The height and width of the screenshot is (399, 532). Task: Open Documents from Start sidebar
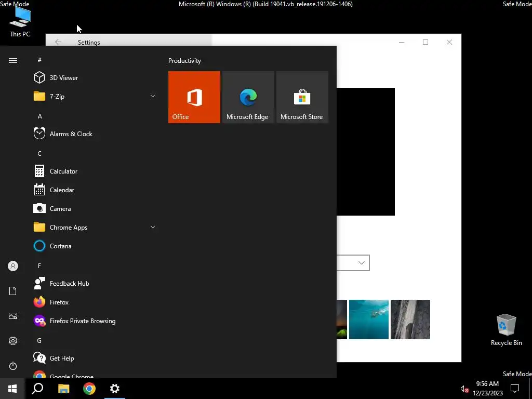13,291
